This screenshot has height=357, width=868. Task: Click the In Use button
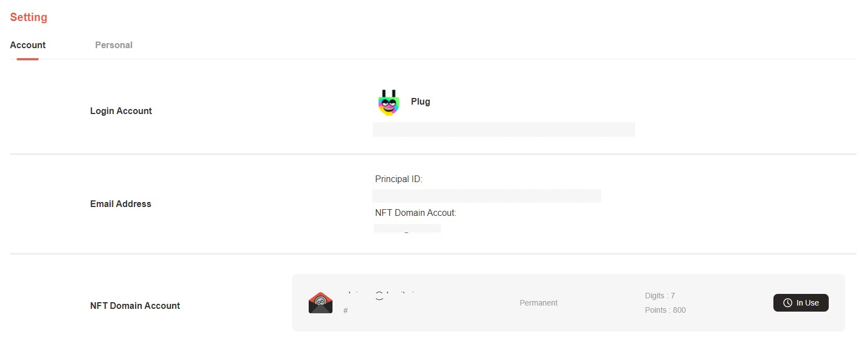tap(801, 303)
